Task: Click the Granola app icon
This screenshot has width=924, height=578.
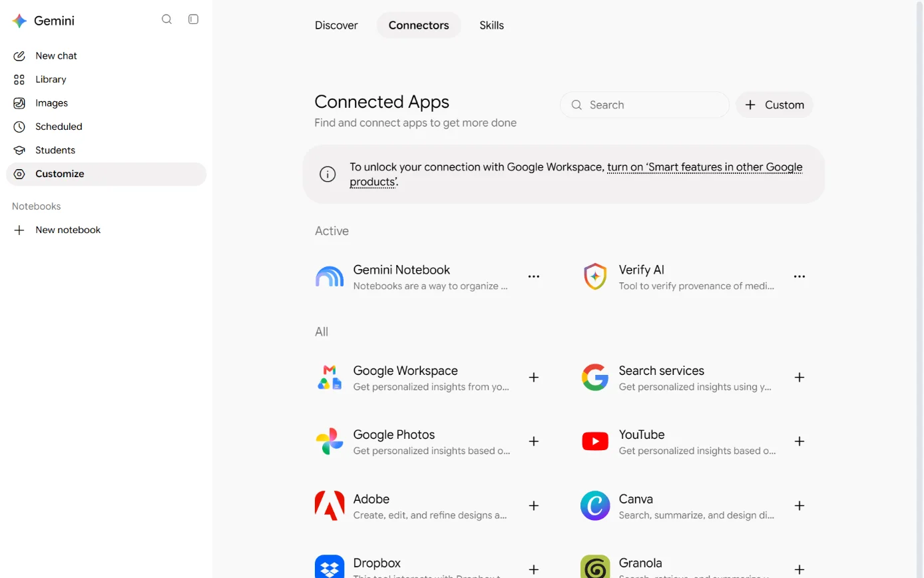Action: [595, 567]
